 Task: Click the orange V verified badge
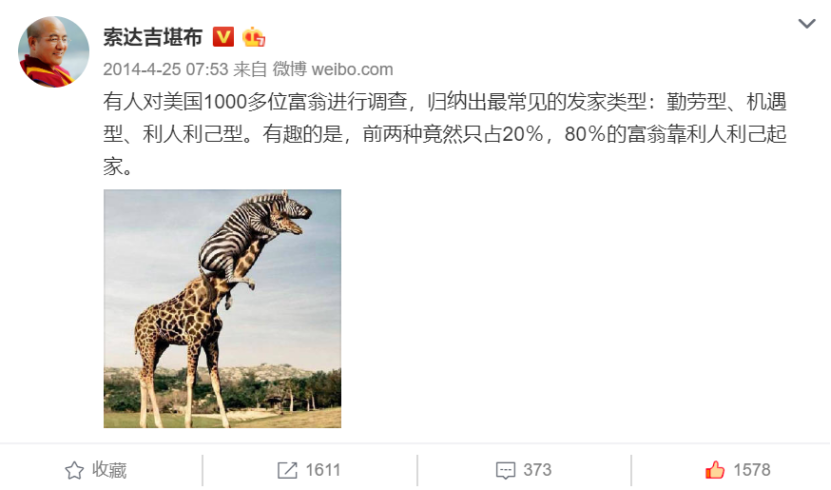pos(223,37)
